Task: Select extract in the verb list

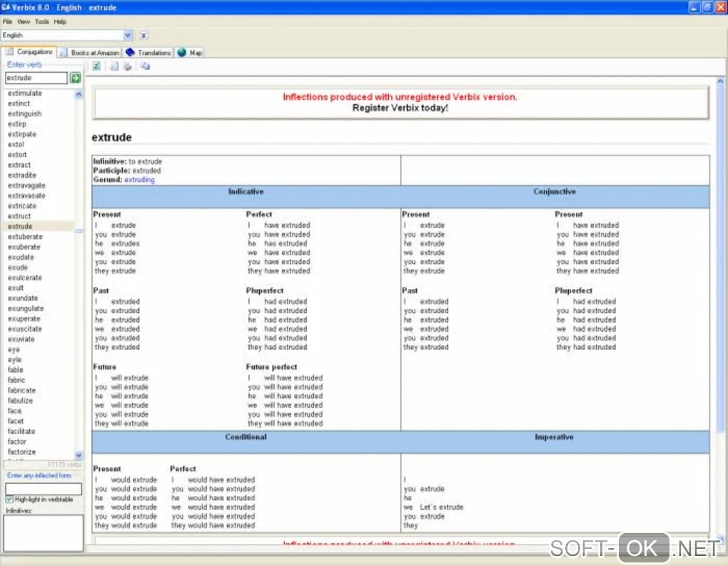Action: [19, 165]
